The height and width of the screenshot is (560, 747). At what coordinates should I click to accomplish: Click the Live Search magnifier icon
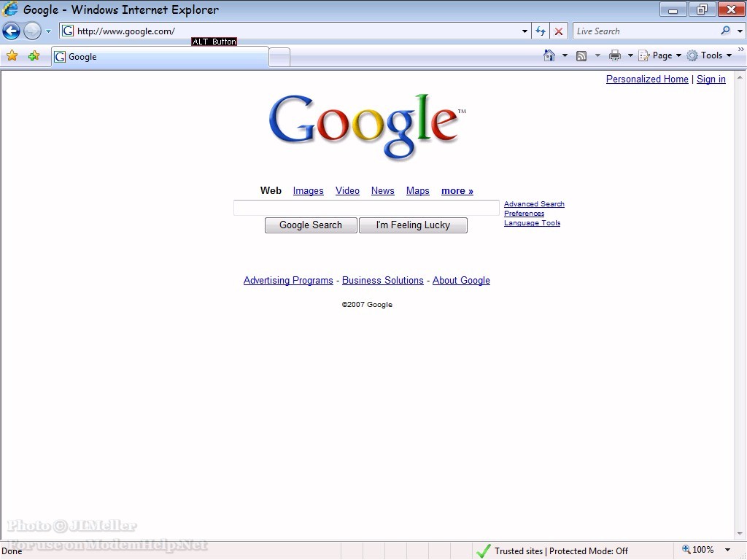[x=725, y=31]
